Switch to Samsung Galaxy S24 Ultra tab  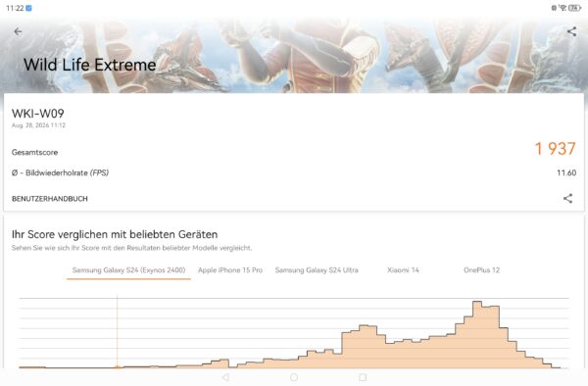point(317,270)
